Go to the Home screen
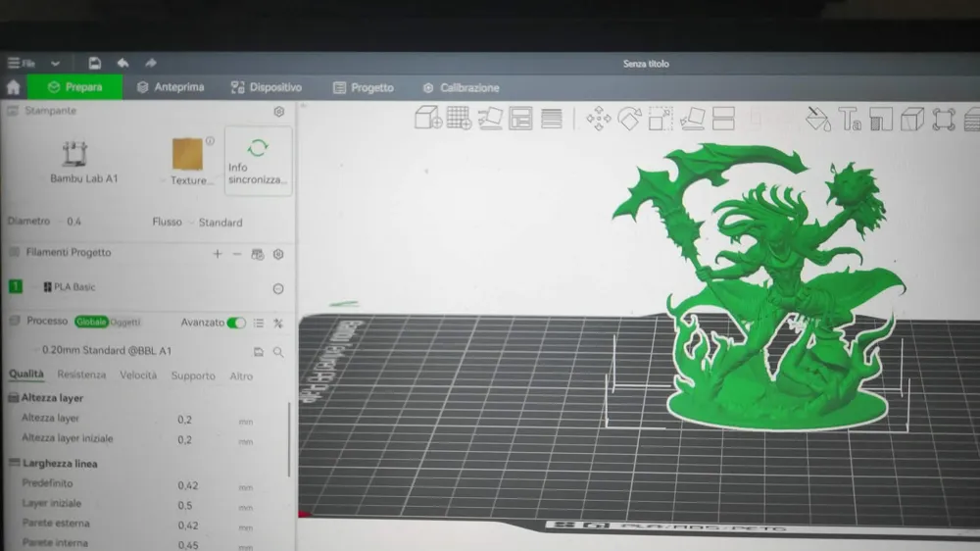 tap(13, 87)
